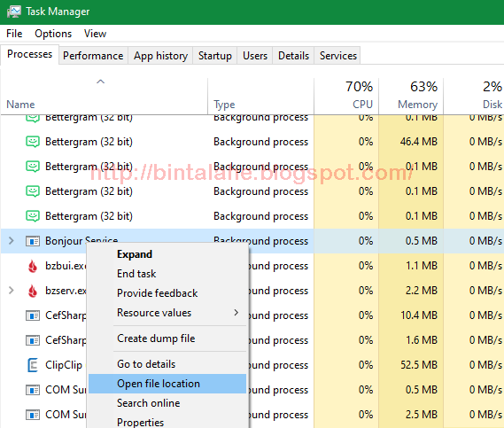Click the bzserv.exe flame icon
The image size is (504, 428).
coord(33,291)
